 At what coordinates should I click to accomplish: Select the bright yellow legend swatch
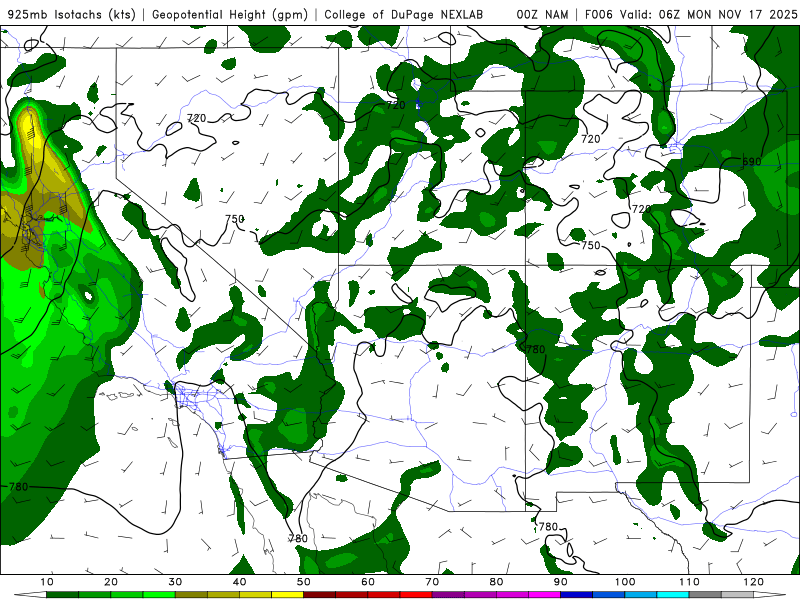(x=287, y=595)
